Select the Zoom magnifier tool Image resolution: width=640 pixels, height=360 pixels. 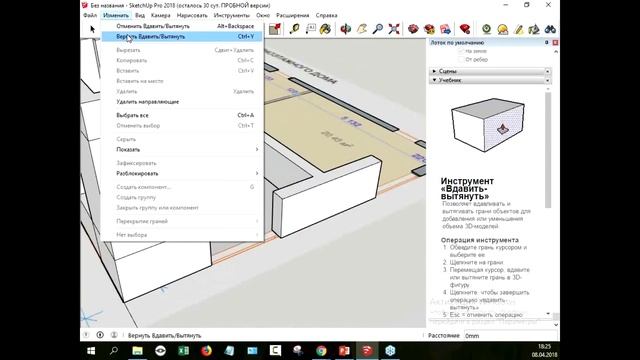coord(378,29)
